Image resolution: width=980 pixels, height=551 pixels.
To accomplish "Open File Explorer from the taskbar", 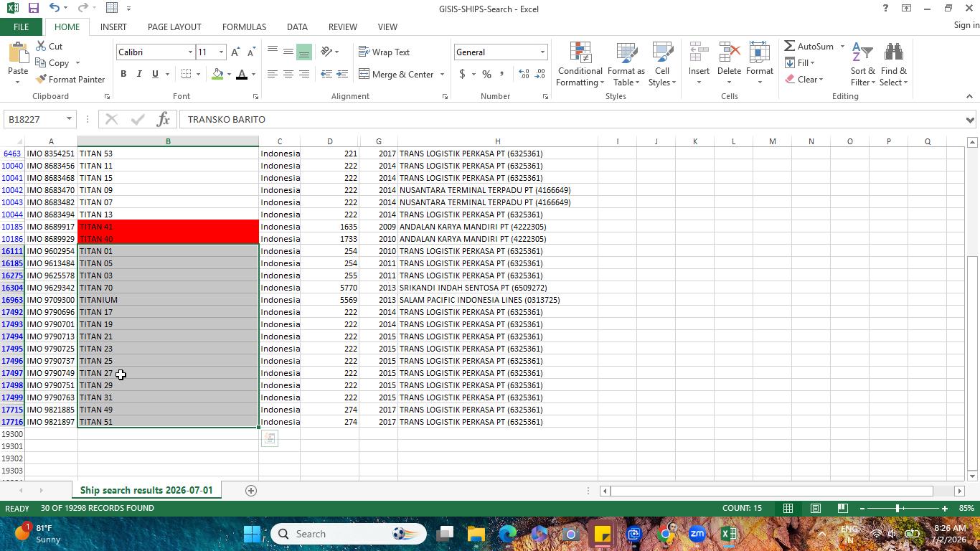I will coord(476,534).
